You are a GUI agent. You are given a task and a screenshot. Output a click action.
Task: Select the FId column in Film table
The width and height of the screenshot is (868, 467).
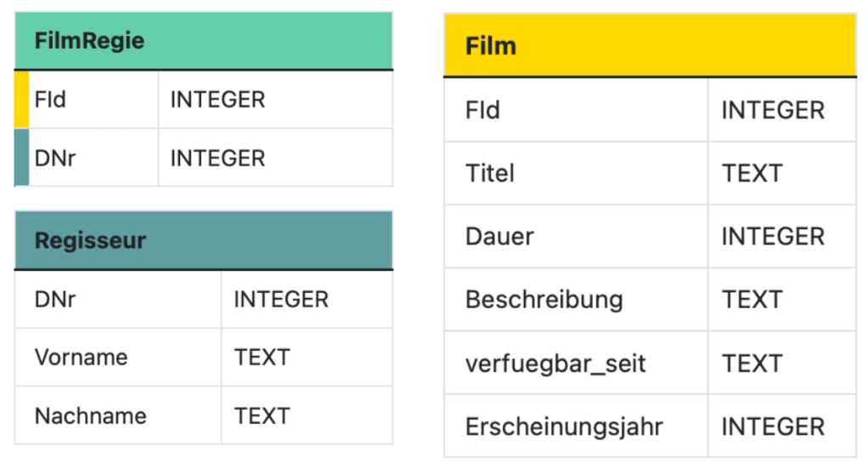tap(482, 110)
